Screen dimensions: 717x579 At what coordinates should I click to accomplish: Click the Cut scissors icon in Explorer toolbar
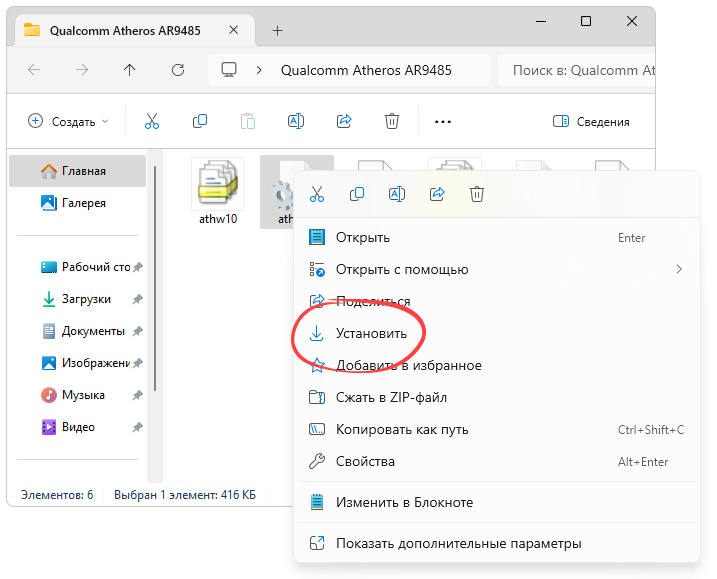(152, 121)
